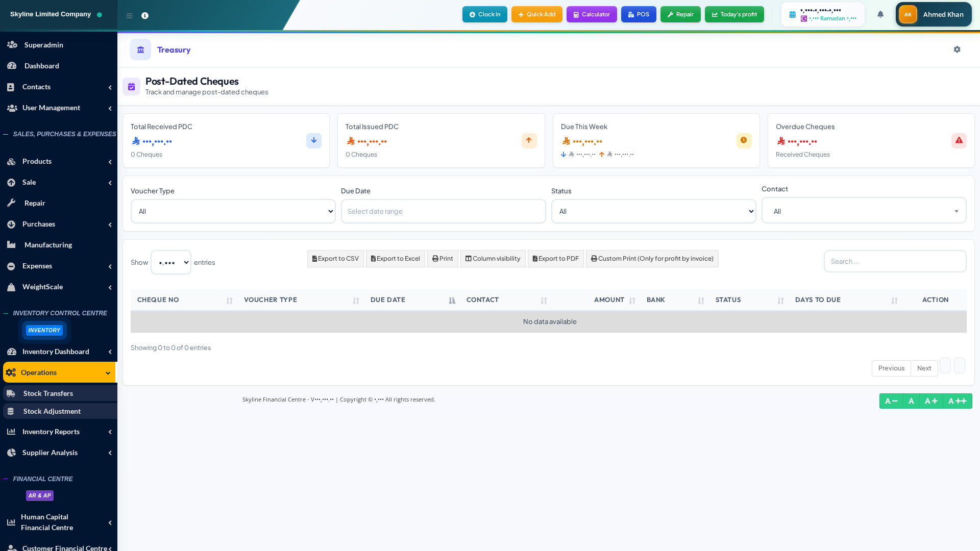
Task: Go to Inventory Dashboard
Action: coord(55,352)
